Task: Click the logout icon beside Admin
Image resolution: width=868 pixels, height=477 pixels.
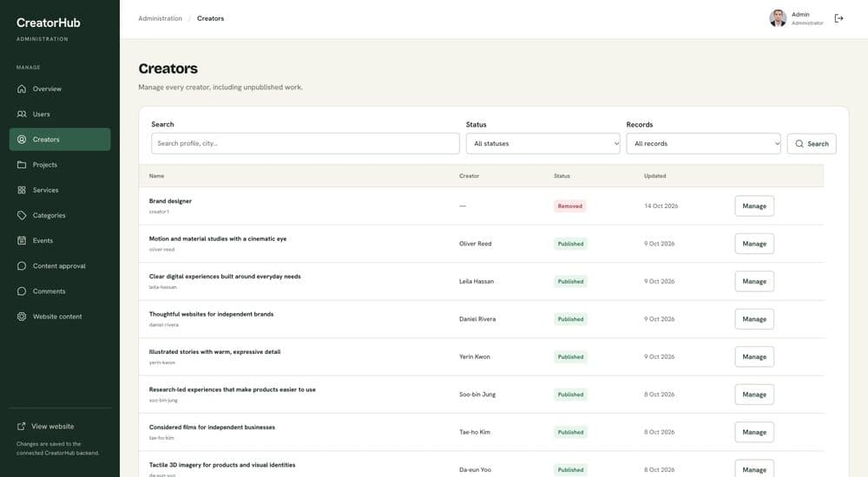Action: (x=838, y=18)
